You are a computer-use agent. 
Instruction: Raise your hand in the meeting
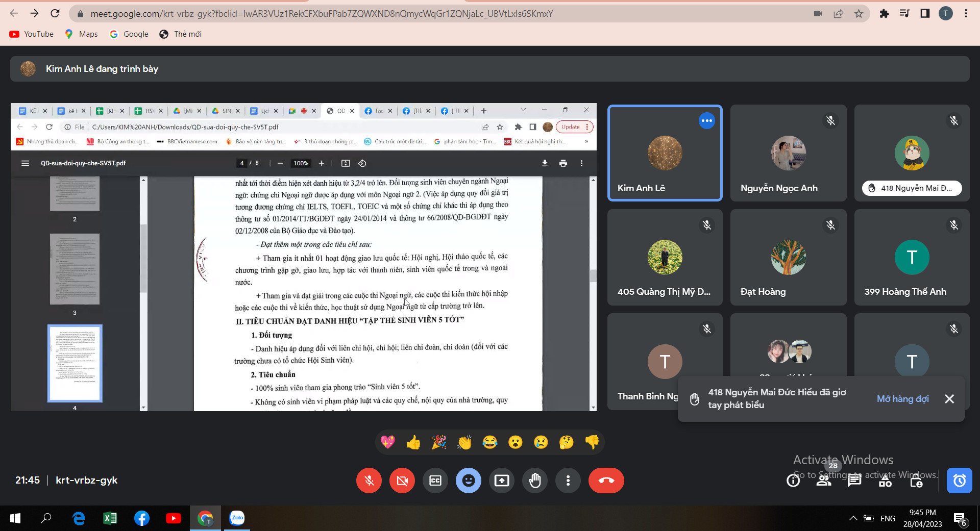[535, 481]
